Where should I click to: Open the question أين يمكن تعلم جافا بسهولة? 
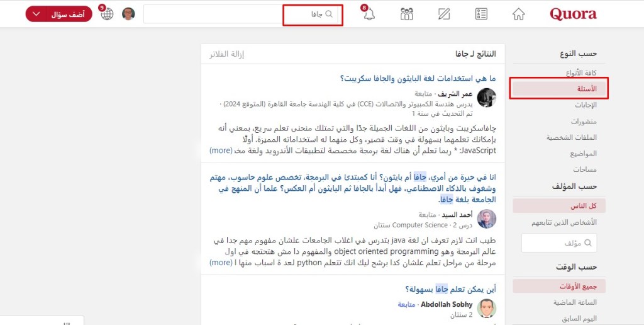click(450, 289)
